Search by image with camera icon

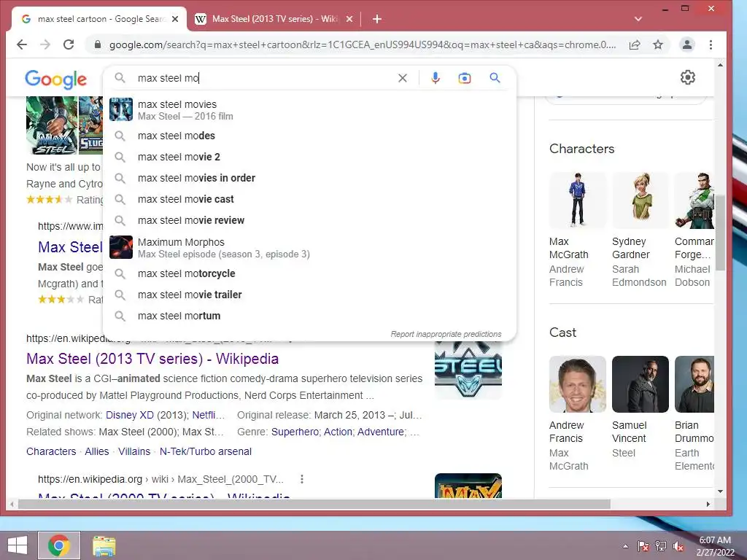[x=465, y=78]
